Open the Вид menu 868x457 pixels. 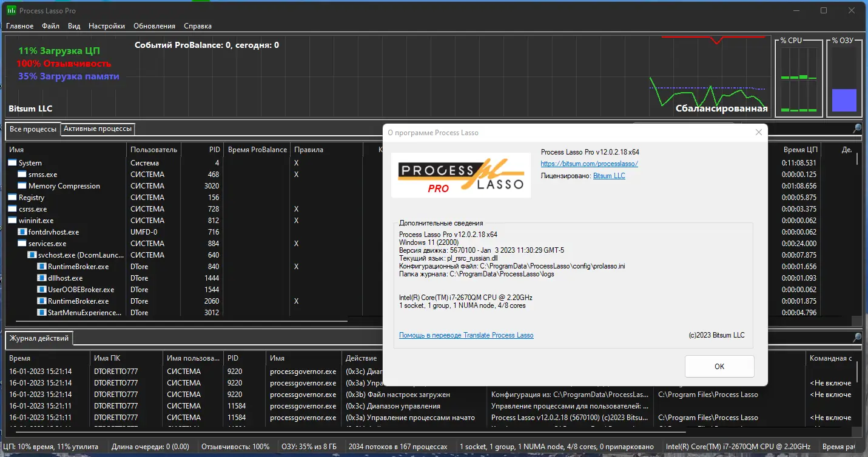(x=74, y=26)
